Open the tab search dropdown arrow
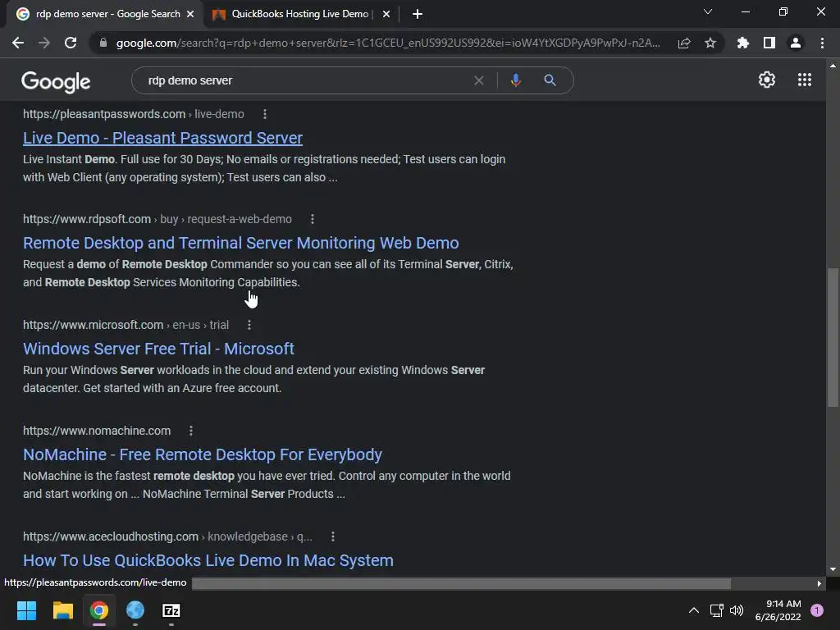Screen dimensions: 840x630 coord(708,11)
